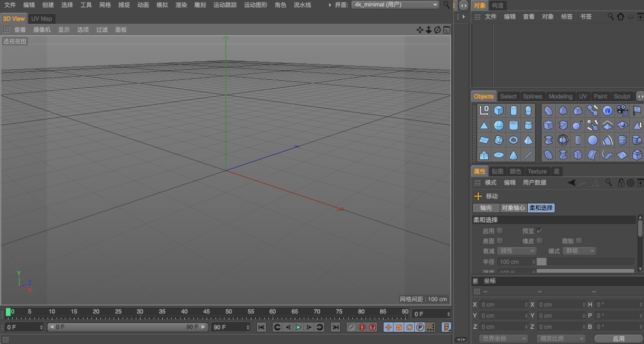Click the 应用 button in coordinates panel

click(x=617, y=338)
